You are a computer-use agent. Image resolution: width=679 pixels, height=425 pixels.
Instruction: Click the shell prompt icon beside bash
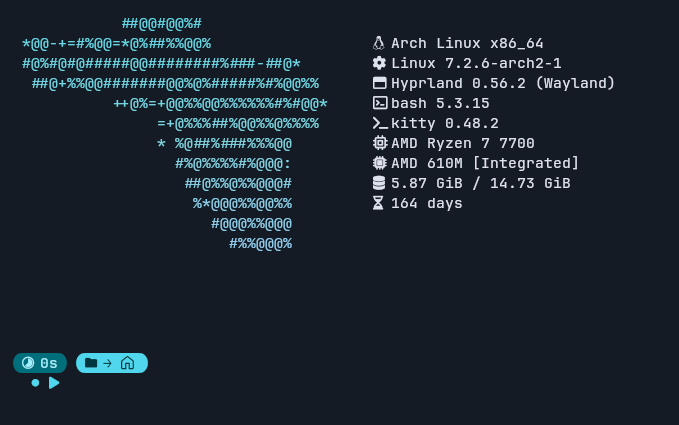pyautogui.click(x=380, y=103)
